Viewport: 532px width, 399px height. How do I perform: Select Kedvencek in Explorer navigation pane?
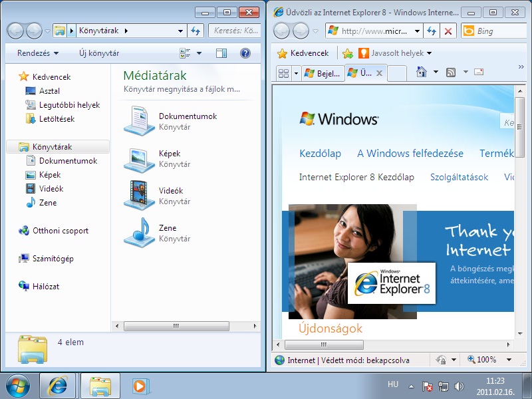click(51, 77)
